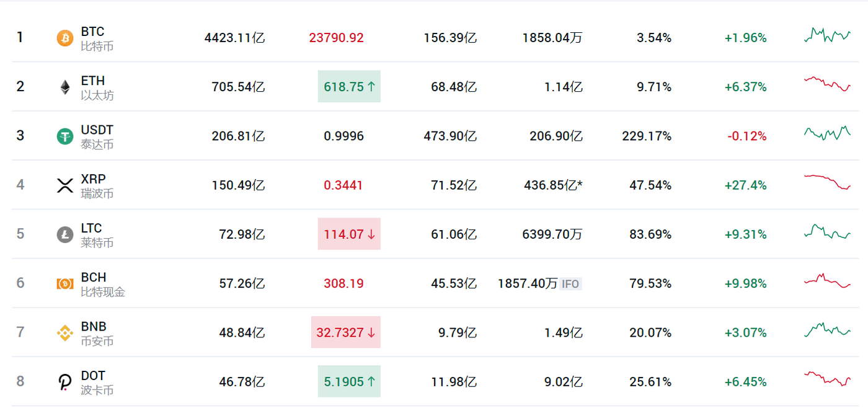Click the USDT -0.12% change value
This screenshot has height=413, width=868.
746,136
